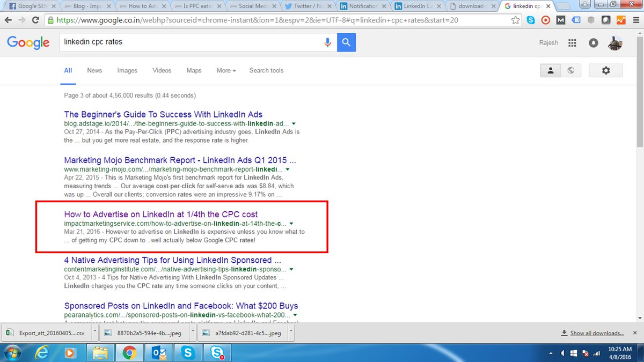Open the Export_att csv downloaded file
This screenshot has height=362, width=644.
[46, 333]
